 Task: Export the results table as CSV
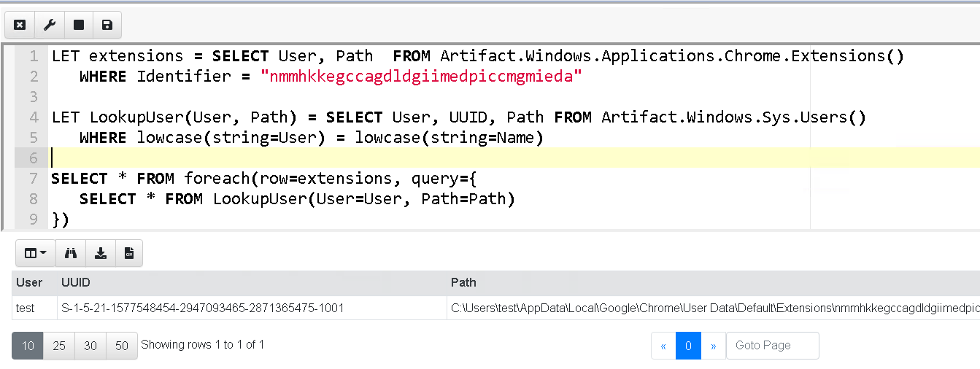tap(128, 253)
